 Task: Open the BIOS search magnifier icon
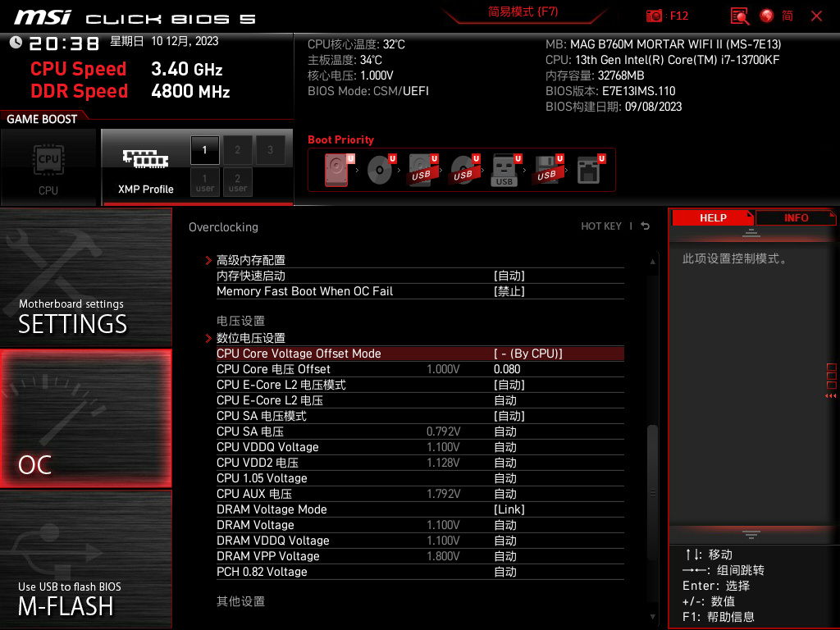740,16
